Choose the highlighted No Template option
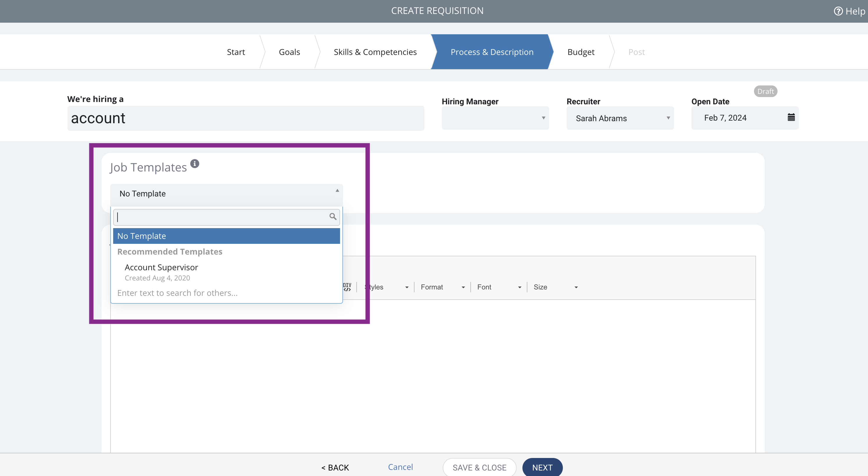 [226, 236]
